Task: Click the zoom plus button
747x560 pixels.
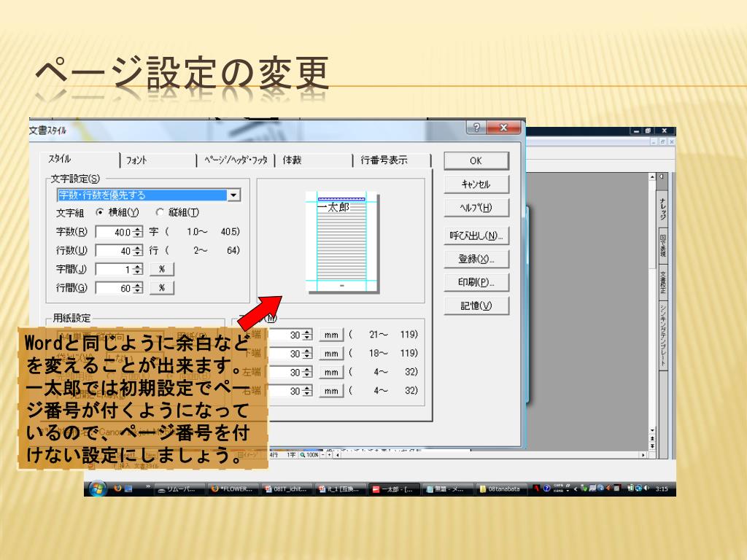Action: (x=329, y=455)
